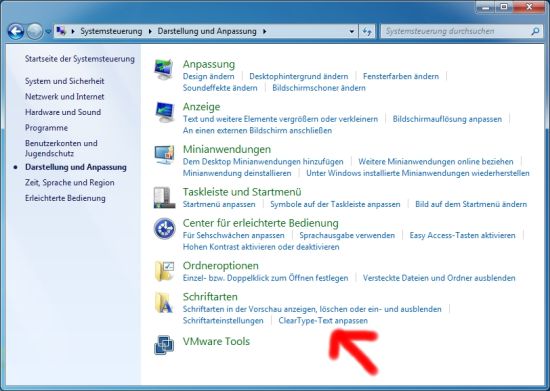Expand arrow before Systemsteuerung breadcrumb
550x391 pixels.
73,31
